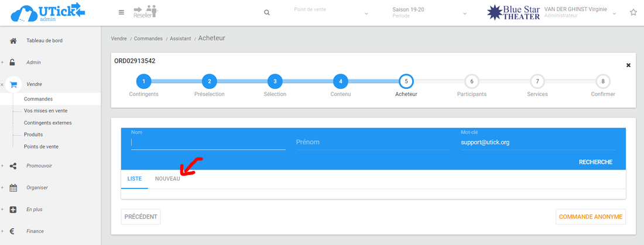644x245 pixels.
Task: Open the Saison 19-20 period dropdown
Action: point(430,13)
